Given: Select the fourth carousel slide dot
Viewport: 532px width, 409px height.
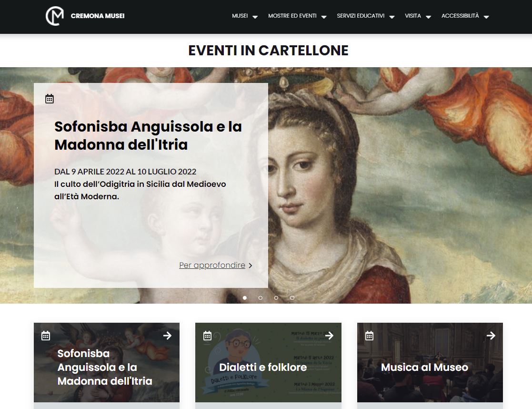Looking at the screenshot, I should click(x=292, y=298).
